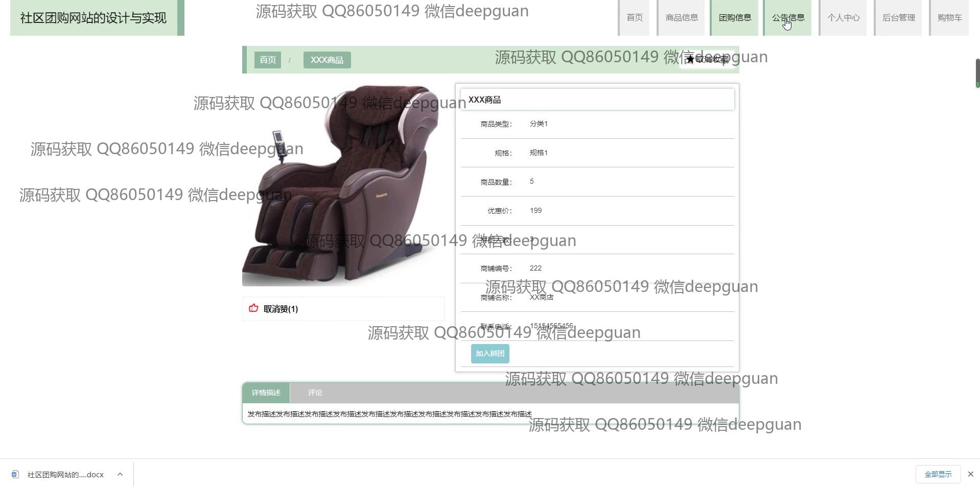
Task: Click the 商铺编号: label
Action: point(496,268)
